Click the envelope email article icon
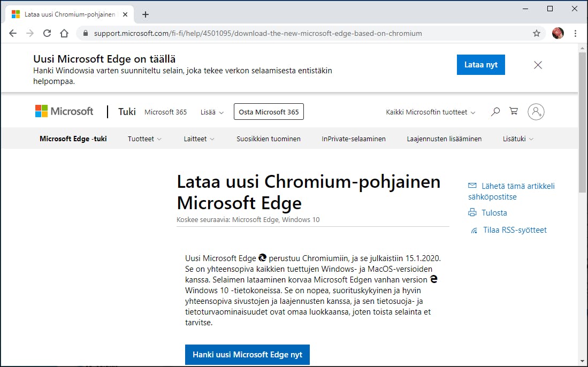The width and height of the screenshot is (588, 367). (472, 186)
